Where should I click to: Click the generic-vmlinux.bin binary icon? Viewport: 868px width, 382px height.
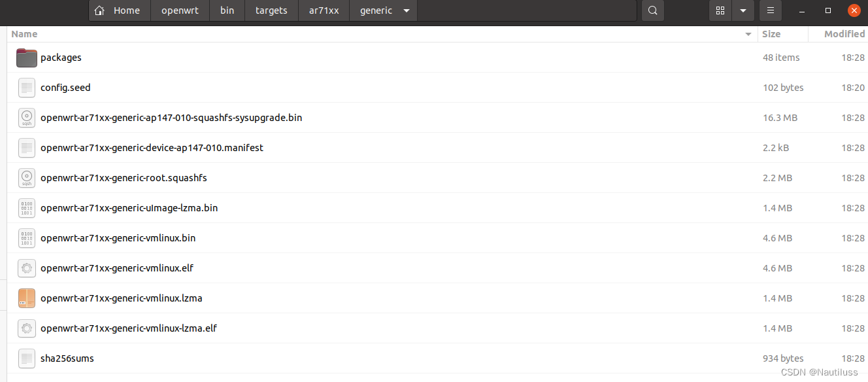pyautogui.click(x=27, y=238)
